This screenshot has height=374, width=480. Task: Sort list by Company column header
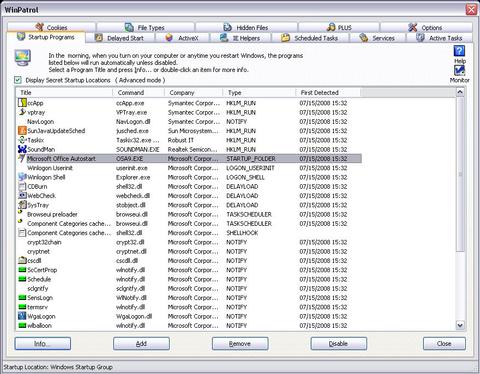pos(194,92)
